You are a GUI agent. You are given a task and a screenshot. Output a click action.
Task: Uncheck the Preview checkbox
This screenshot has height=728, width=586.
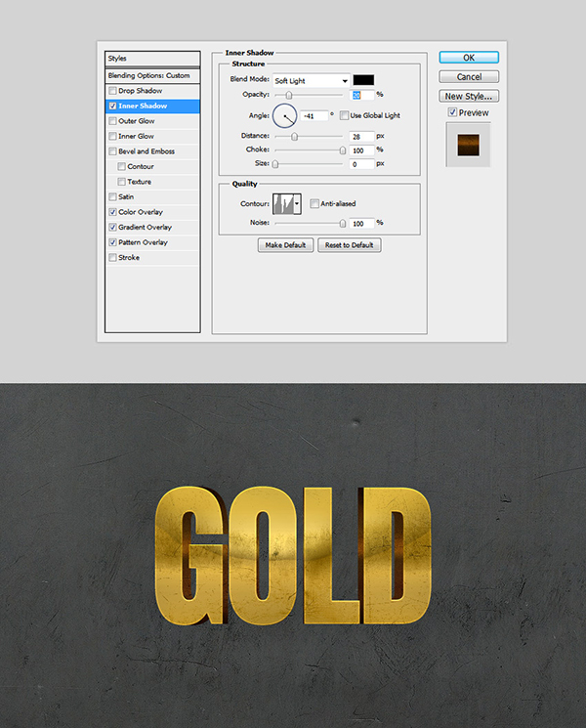[x=450, y=112]
